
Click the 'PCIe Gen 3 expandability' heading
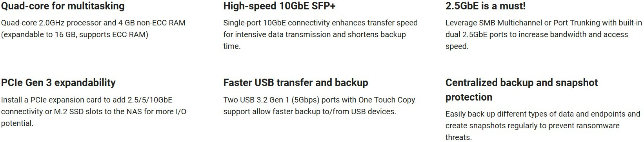58,83
